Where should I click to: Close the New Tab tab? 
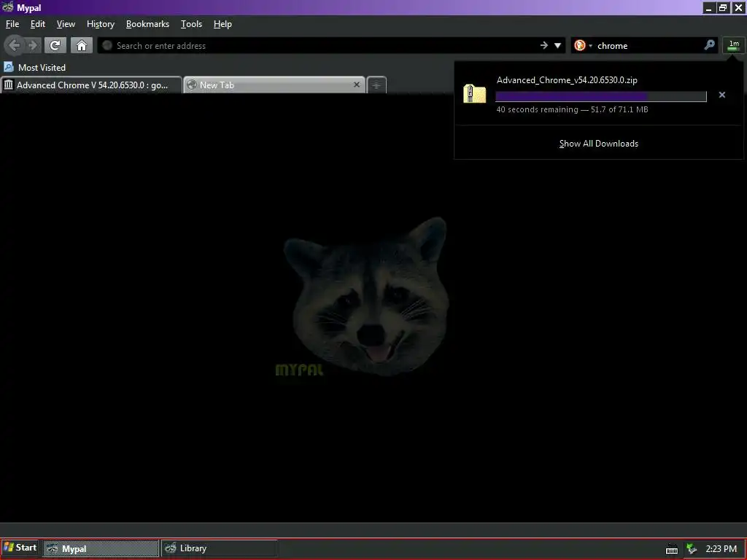[356, 85]
